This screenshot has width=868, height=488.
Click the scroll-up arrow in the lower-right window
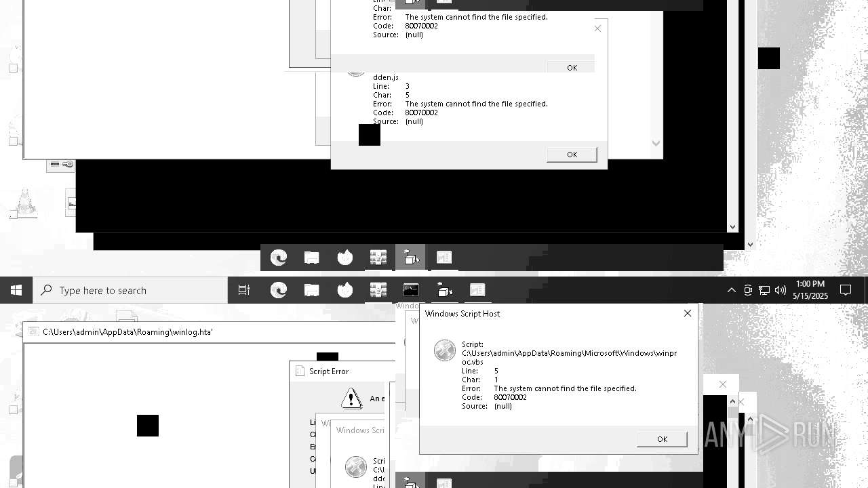pyautogui.click(x=732, y=401)
